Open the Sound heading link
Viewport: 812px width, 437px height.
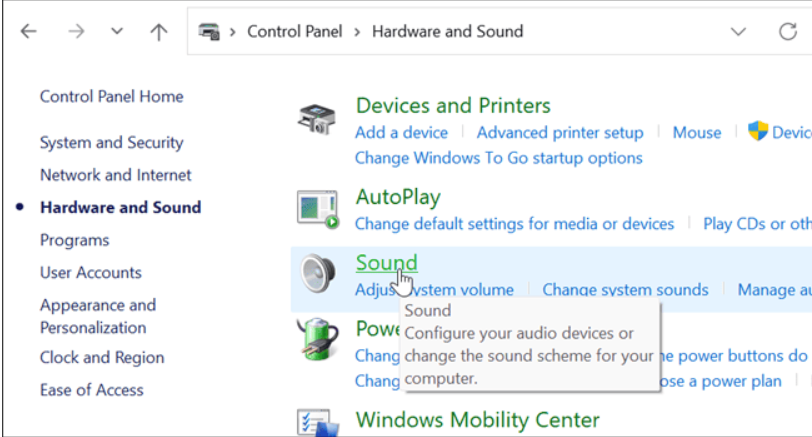pyautogui.click(x=386, y=263)
